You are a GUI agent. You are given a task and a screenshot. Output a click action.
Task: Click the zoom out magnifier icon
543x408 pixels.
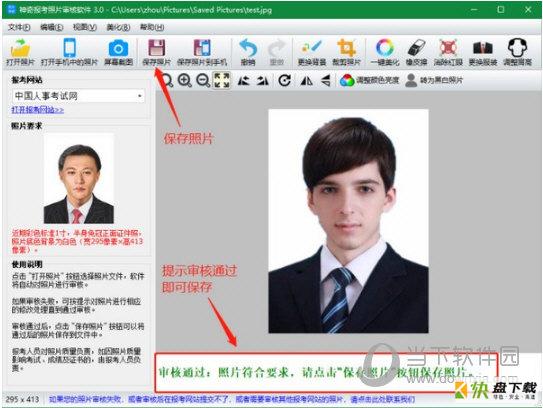pyautogui.click(x=203, y=80)
